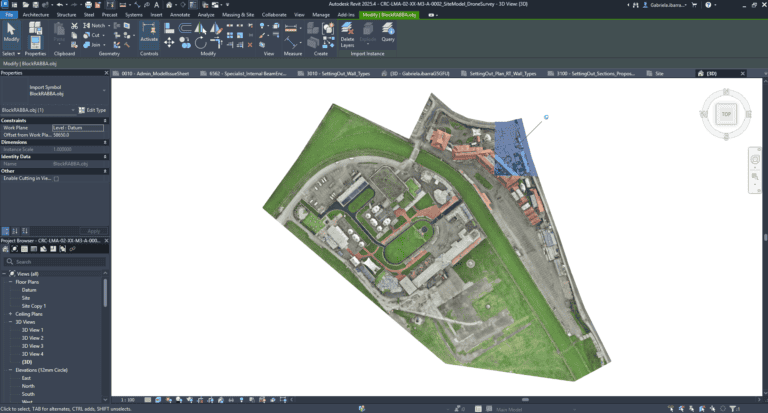Choose Mirror - Draw Axis tool
Image resolution: width=768 pixels, height=413 pixels.
[x=216, y=28]
